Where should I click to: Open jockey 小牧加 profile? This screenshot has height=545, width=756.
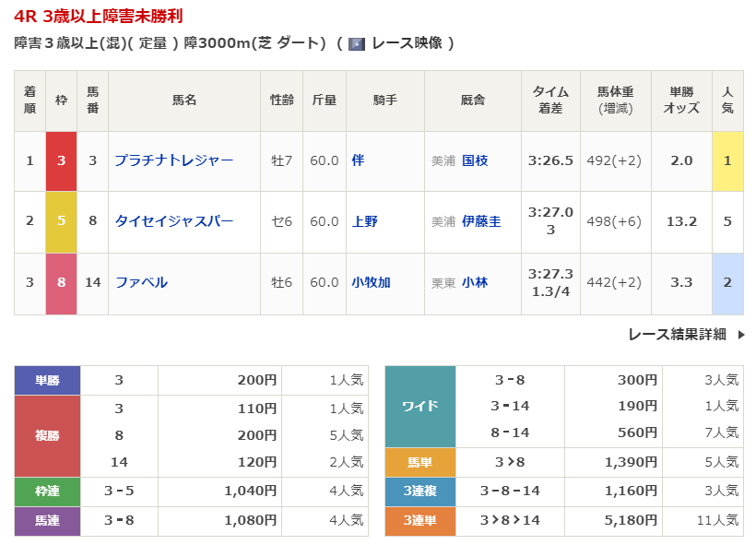click(371, 282)
